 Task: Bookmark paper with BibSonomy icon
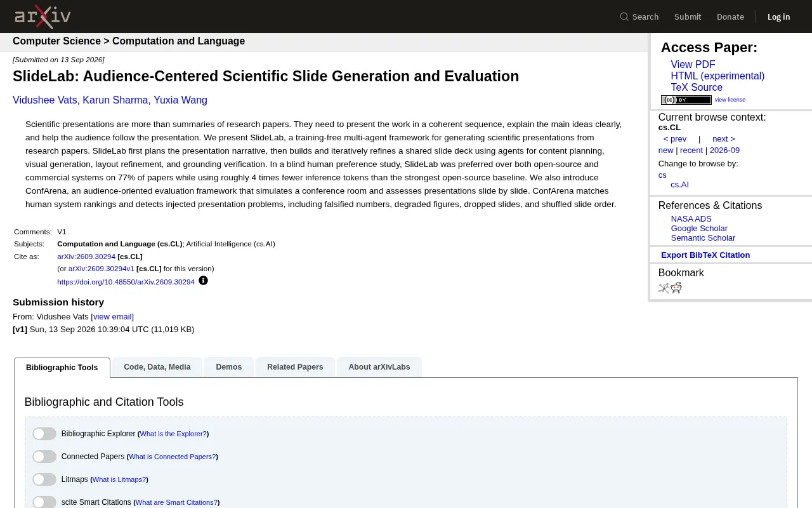coord(664,288)
